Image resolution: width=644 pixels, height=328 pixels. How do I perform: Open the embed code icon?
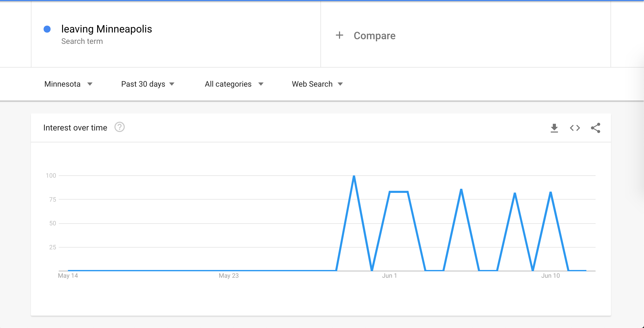575,128
